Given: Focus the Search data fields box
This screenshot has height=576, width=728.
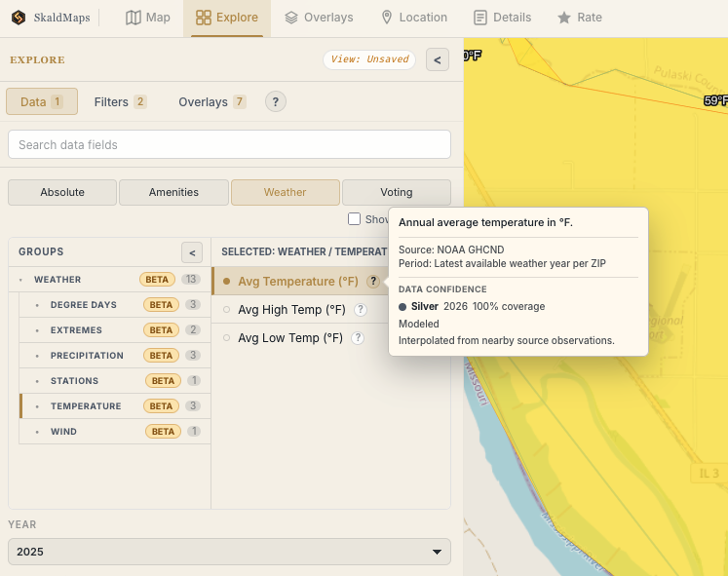Looking at the screenshot, I should click(229, 144).
